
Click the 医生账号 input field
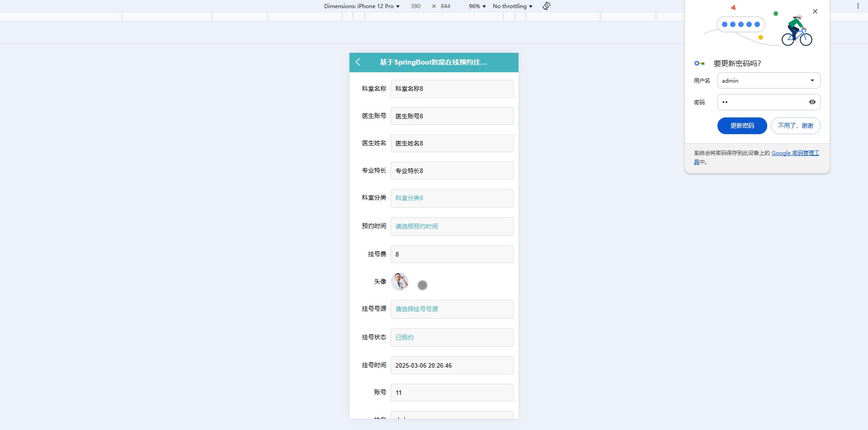click(x=452, y=116)
